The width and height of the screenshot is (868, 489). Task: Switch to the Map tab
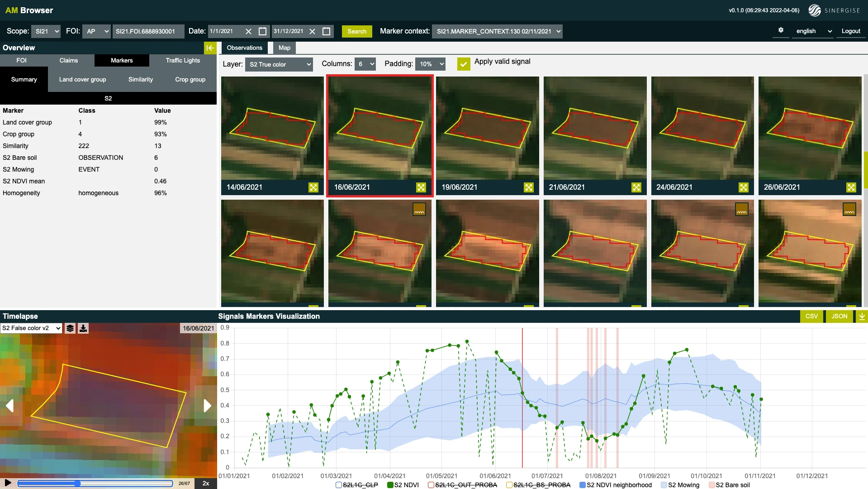(x=285, y=48)
